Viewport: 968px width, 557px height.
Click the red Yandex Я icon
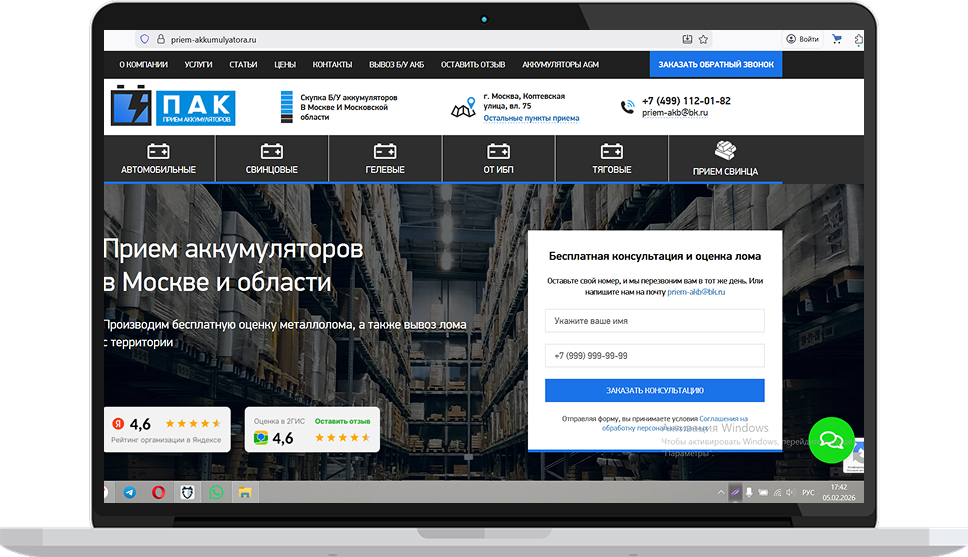pos(118,424)
